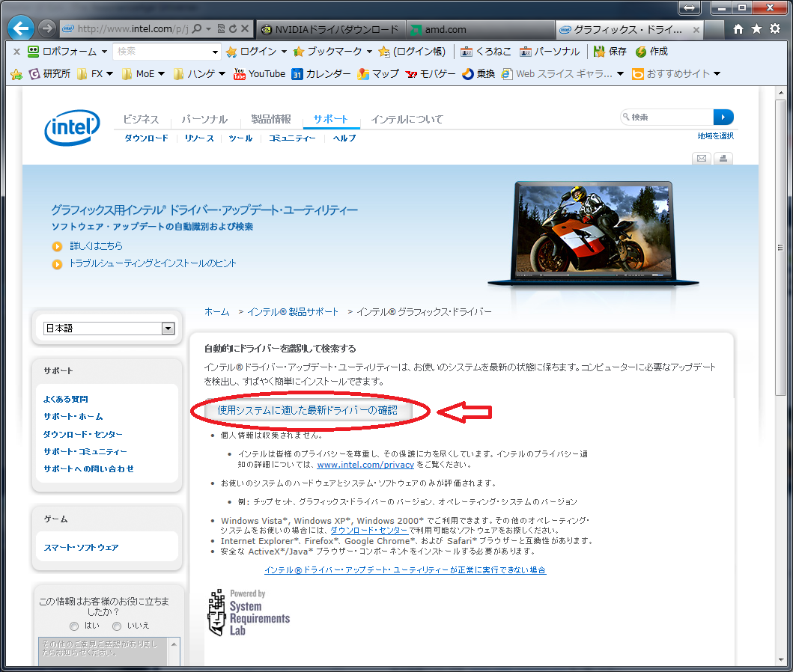793x672 pixels.
Task: Open the インテルについて nav menu
Action: pyautogui.click(x=407, y=119)
